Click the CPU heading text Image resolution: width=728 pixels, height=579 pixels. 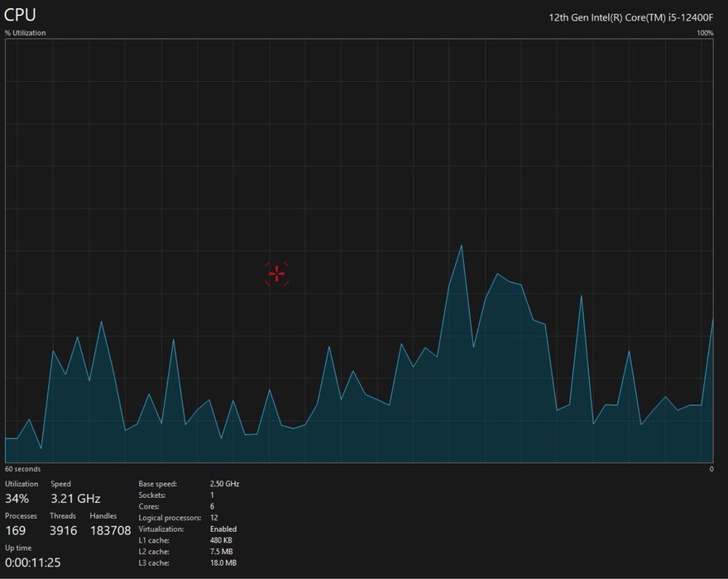[x=20, y=15]
